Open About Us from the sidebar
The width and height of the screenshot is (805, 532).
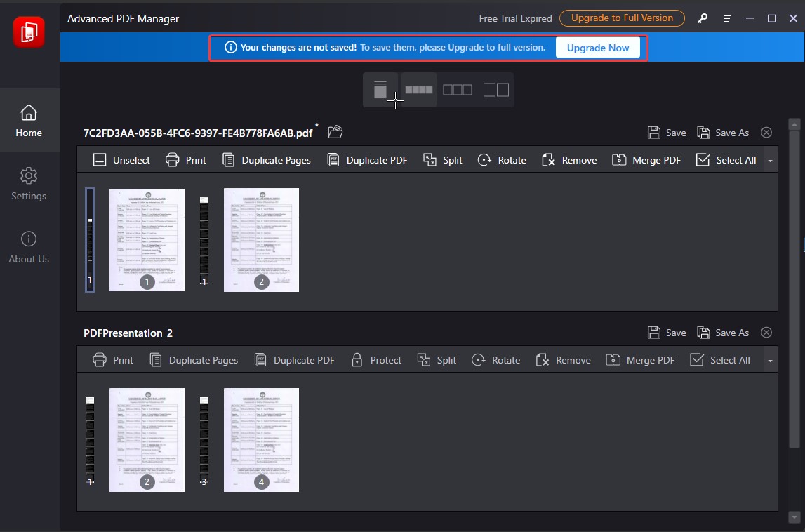pos(29,247)
